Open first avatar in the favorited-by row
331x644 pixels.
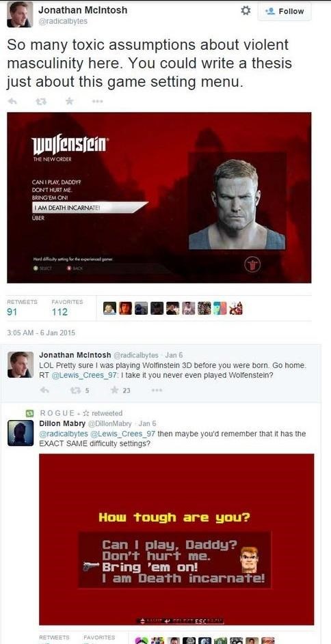click(x=109, y=309)
